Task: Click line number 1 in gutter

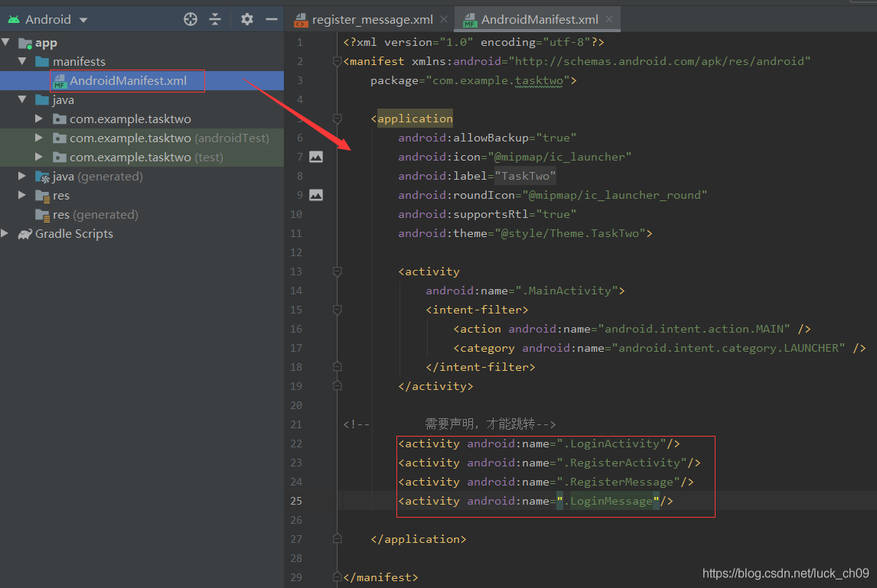Action: (x=300, y=43)
